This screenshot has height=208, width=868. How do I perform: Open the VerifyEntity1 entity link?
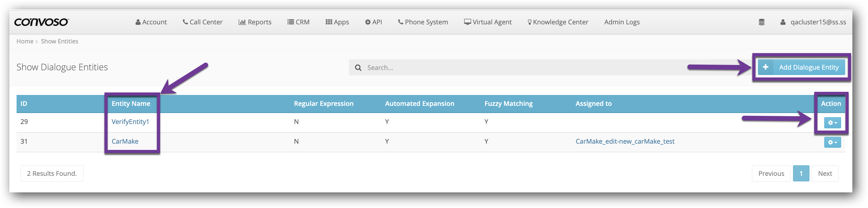(130, 122)
